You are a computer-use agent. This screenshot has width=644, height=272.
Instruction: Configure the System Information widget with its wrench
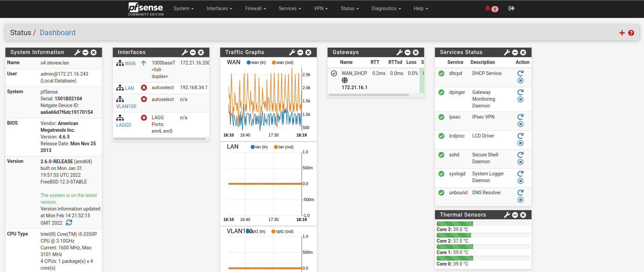tap(77, 52)
